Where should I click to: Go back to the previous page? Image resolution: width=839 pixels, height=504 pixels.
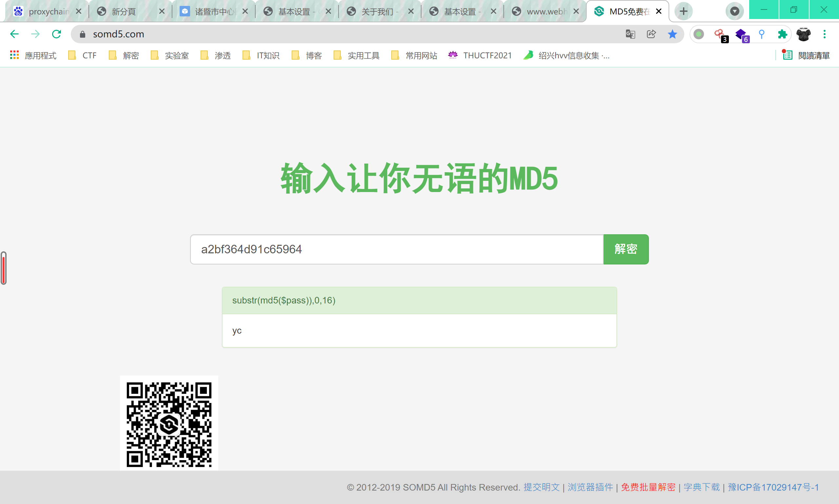click(14, 34)
